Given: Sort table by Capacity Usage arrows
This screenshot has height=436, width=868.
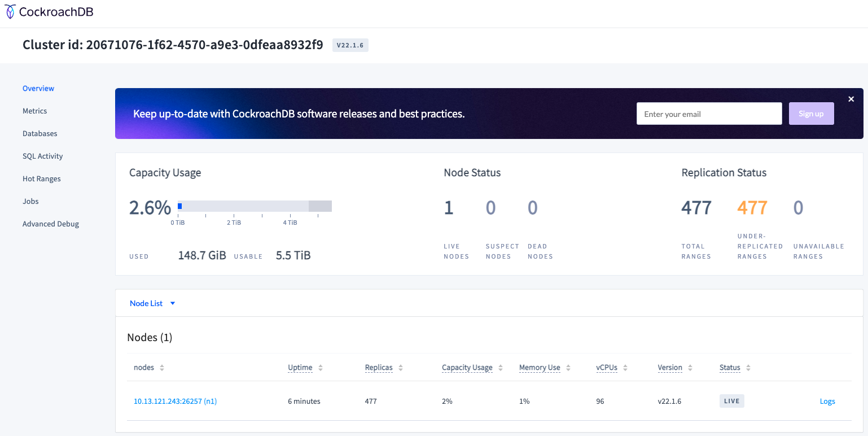Looking at the screenshot, I should pyautogui.click(x=501, y=368).
